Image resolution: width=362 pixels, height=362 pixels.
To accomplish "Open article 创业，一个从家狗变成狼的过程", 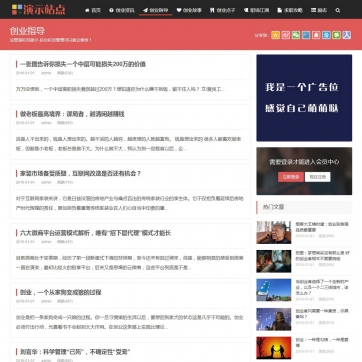I will [60, 292].
